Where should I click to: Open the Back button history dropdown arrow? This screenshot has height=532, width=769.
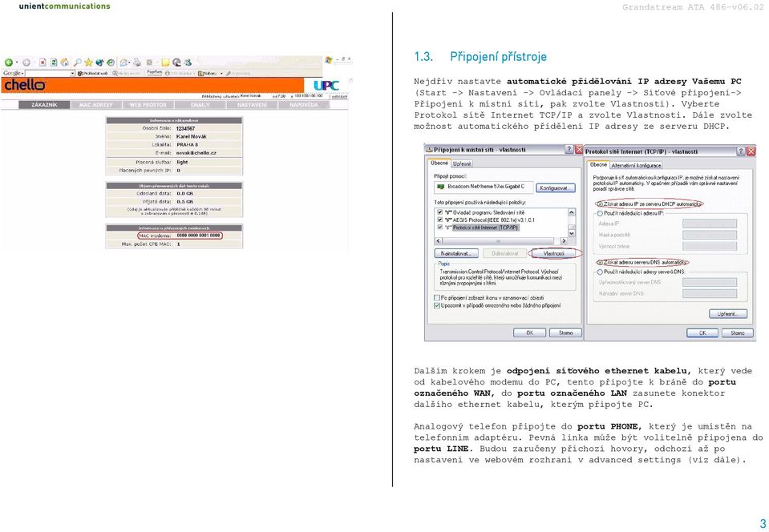tap(17, 62)
